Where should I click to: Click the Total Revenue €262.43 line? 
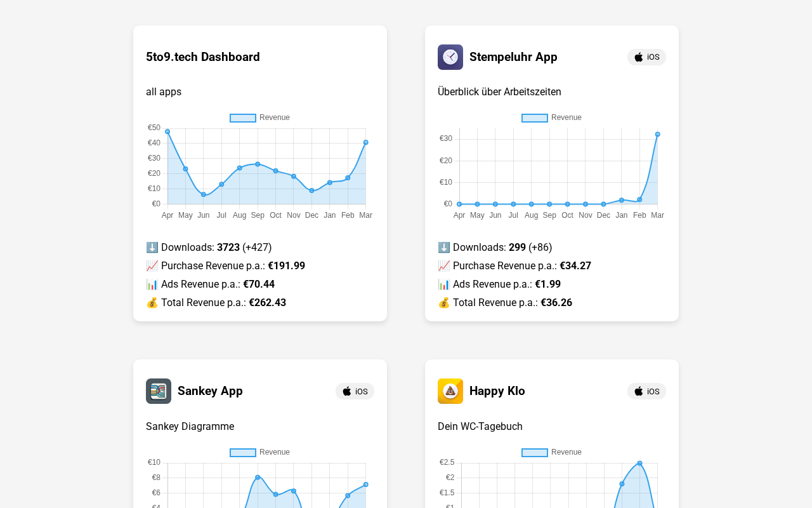coord(216,303)
